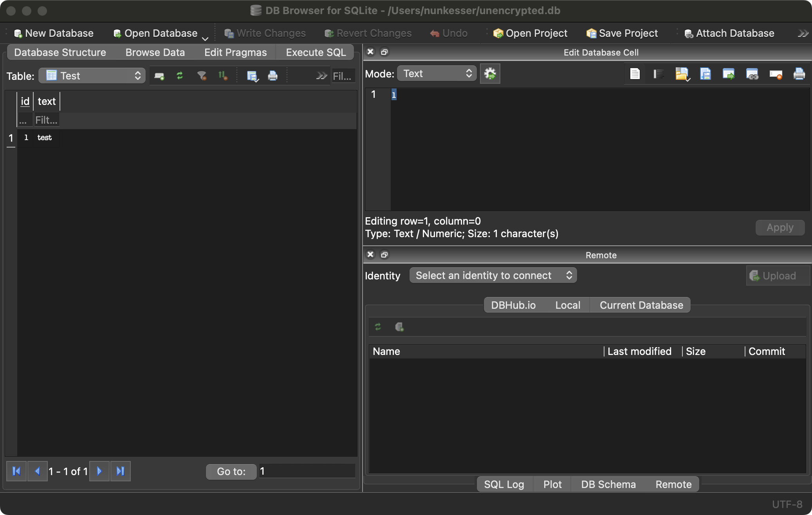Click the insert new record icon
Viewport: 812px width, 515px height.
(x=159, y=76)
